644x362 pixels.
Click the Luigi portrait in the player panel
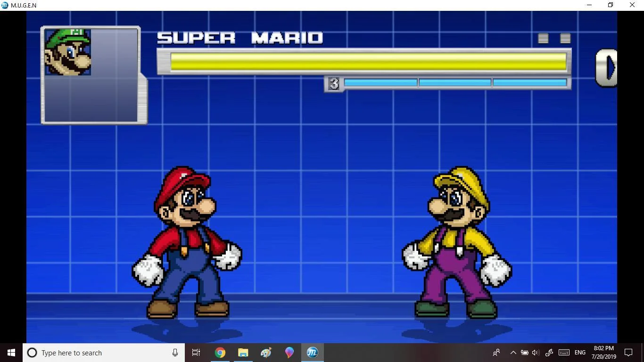(x=67, y=52)
